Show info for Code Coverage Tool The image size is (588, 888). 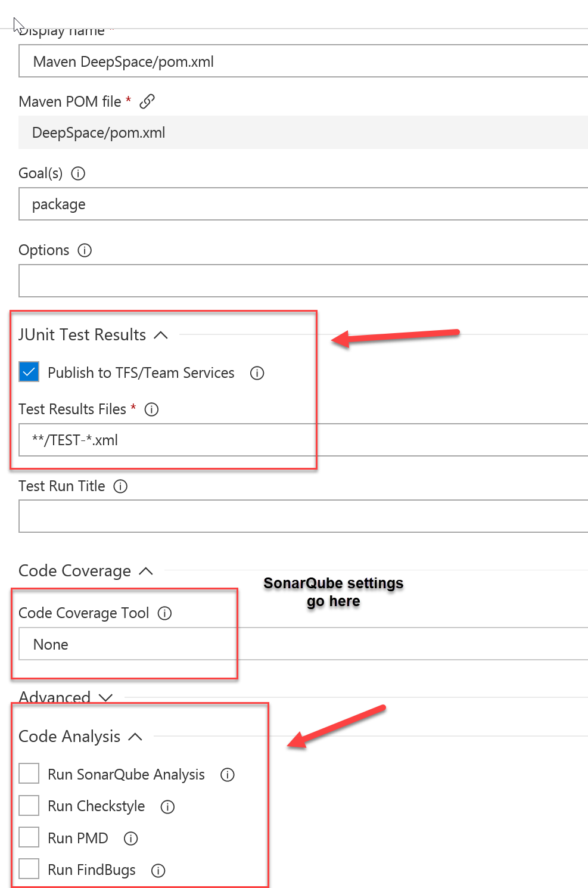click(x=164, y=613)
